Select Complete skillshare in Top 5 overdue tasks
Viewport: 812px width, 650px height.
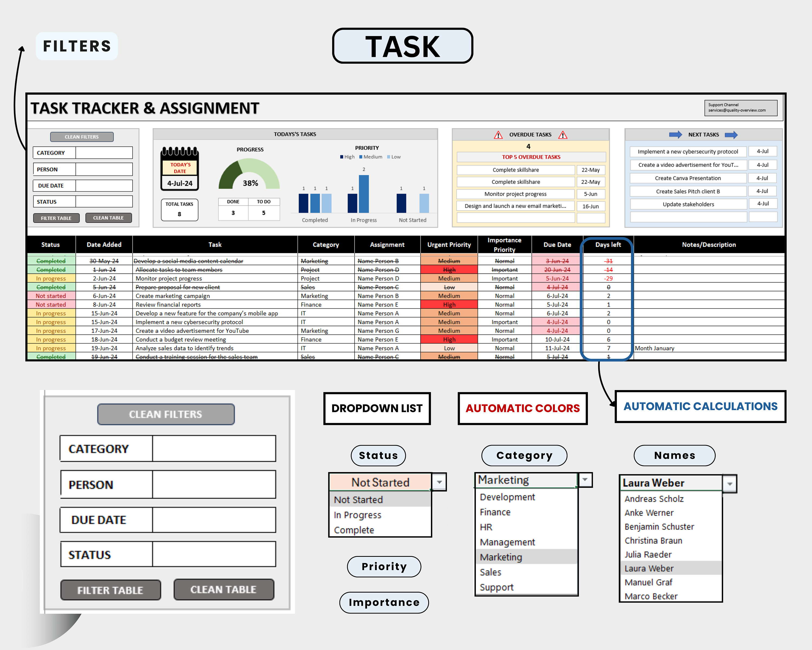coord(515,170)
